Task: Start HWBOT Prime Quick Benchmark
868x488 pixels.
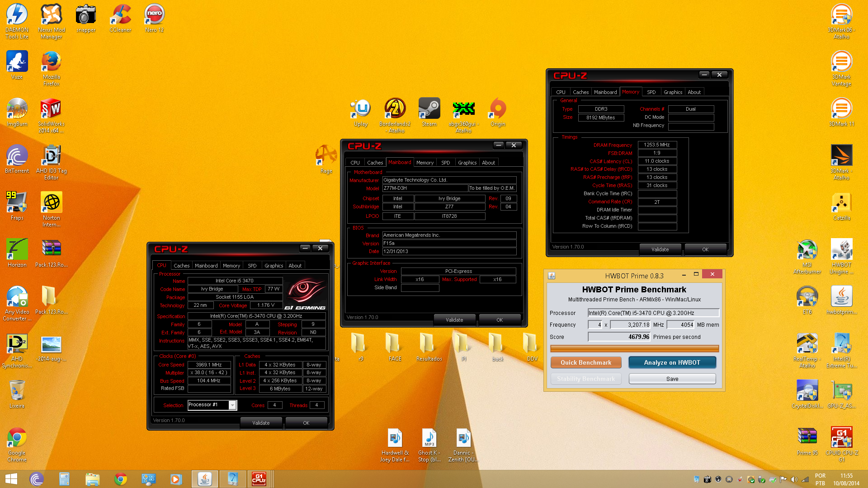Action: (x=586, y=362)
